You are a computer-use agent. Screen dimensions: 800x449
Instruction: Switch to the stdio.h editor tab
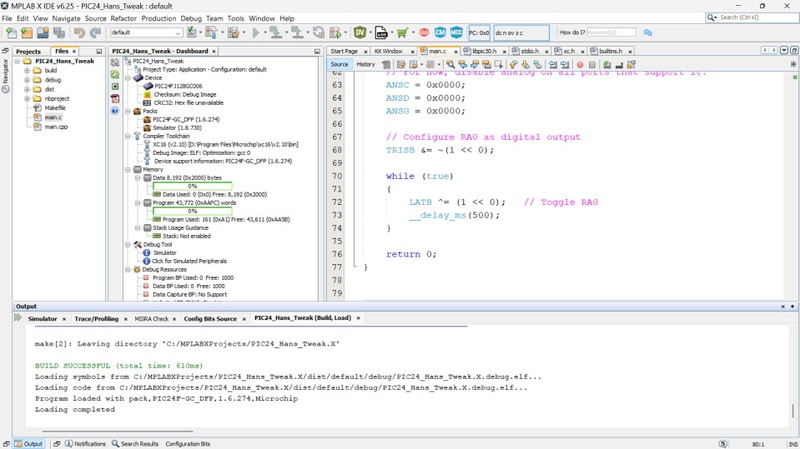click(530, 51)
